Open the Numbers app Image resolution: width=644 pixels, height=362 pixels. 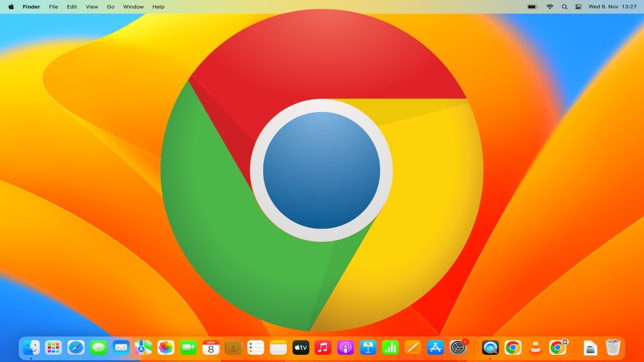tap(390, 347)
